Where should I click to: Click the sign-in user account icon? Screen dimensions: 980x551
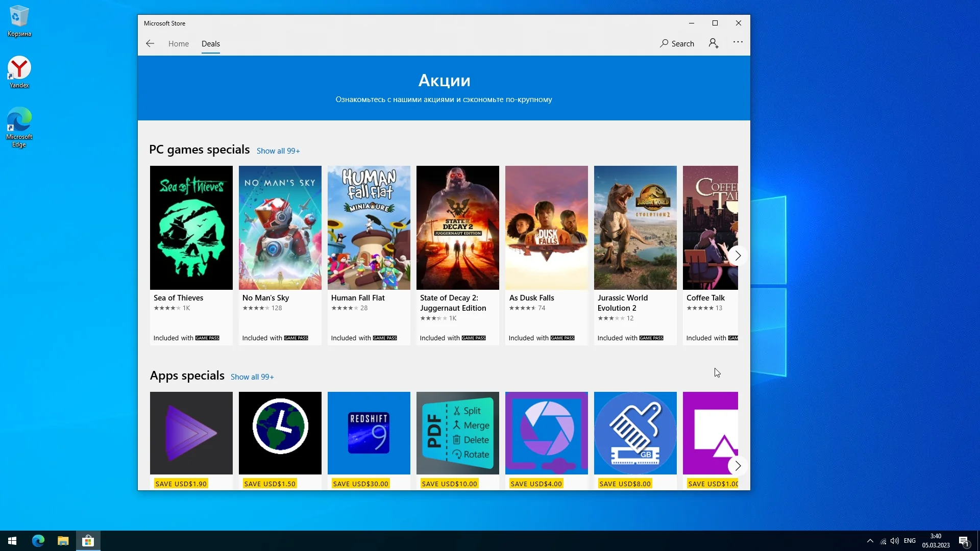(x=714, y=44)
